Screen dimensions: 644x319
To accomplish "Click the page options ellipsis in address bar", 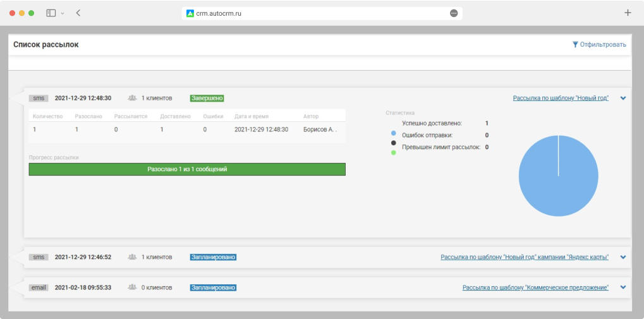I will [x=454, y=13].
